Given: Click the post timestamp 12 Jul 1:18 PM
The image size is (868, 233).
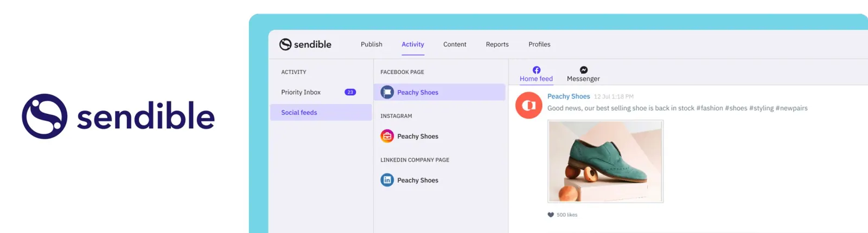Looking at the screenshot, I should [x=614, y=96].
